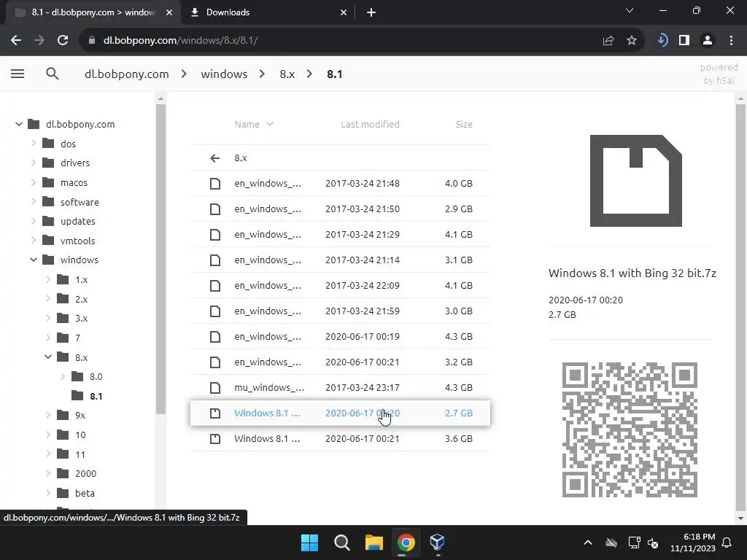Expand the software folder in tree
This screenshot has width=747, height=560.
pos(34,202)
